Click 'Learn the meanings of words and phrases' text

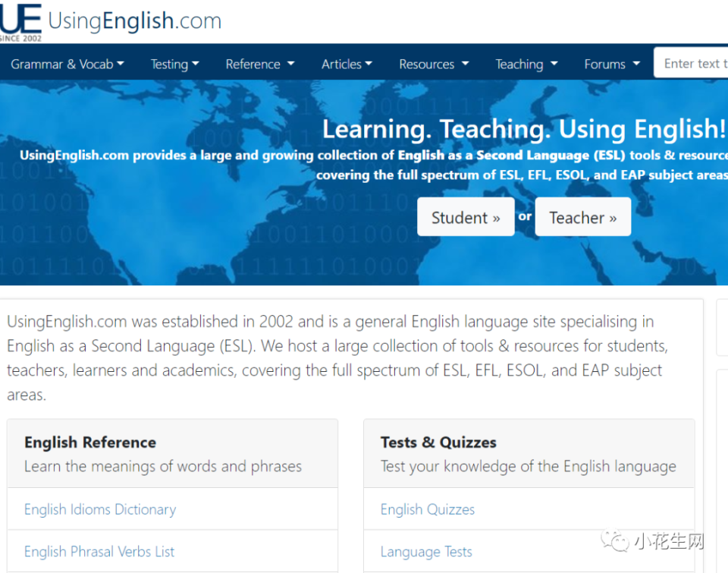[163, 466]
